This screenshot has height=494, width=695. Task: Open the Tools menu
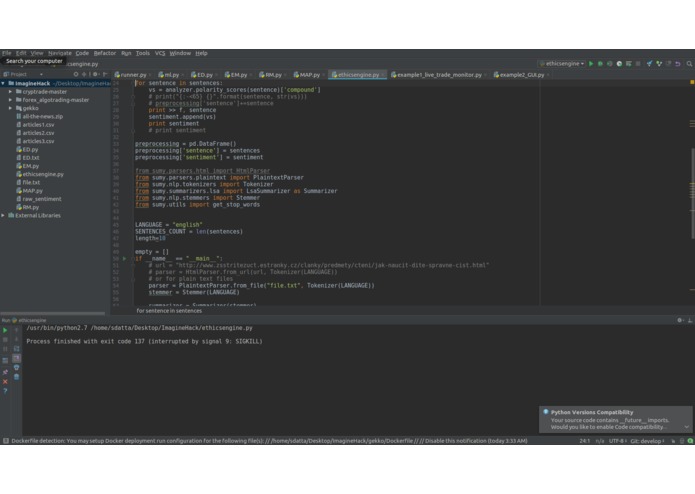pos(142,53)
